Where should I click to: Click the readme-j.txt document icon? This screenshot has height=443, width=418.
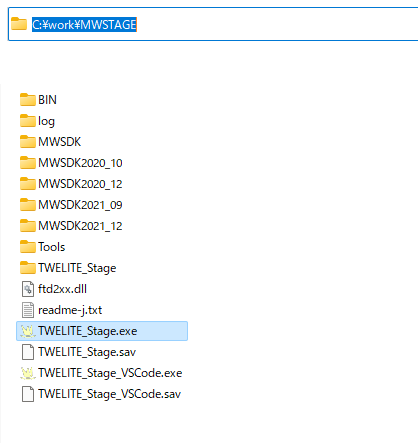point(28,310)
